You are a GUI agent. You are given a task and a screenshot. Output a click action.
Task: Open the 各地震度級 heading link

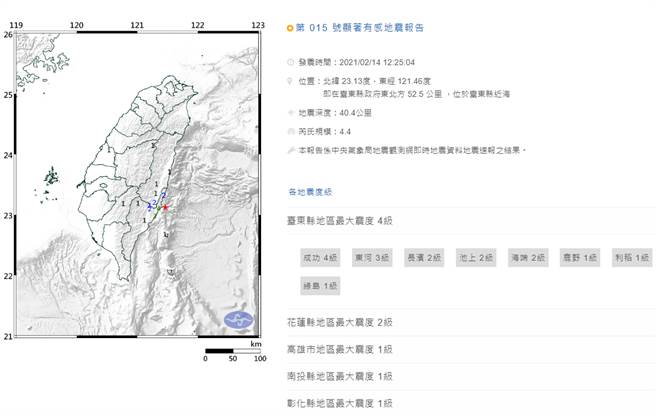pyautogui.click(x=310, y=192)
